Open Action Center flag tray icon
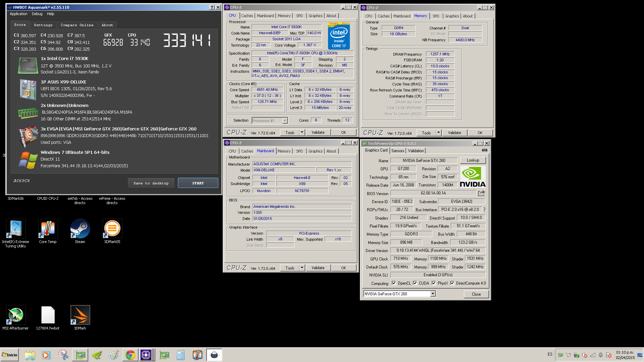This screenshot has width=644, height=362. click(609, 355)
